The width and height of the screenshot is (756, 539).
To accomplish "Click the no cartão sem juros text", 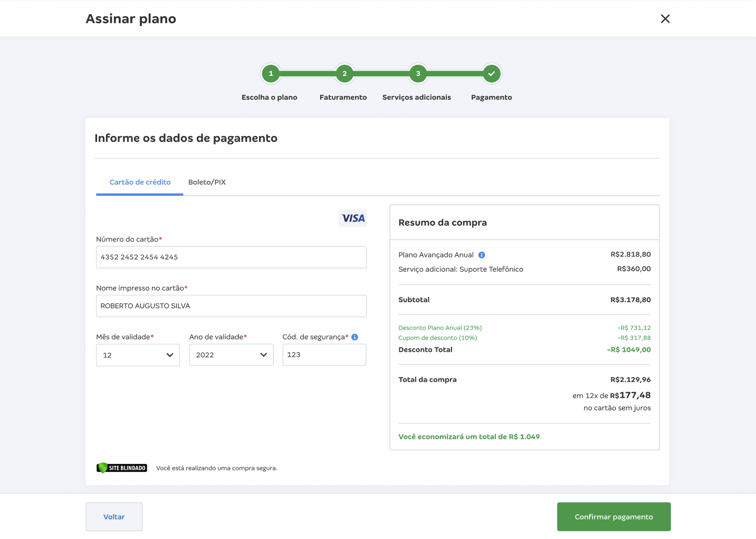I will tap(617, 408).
